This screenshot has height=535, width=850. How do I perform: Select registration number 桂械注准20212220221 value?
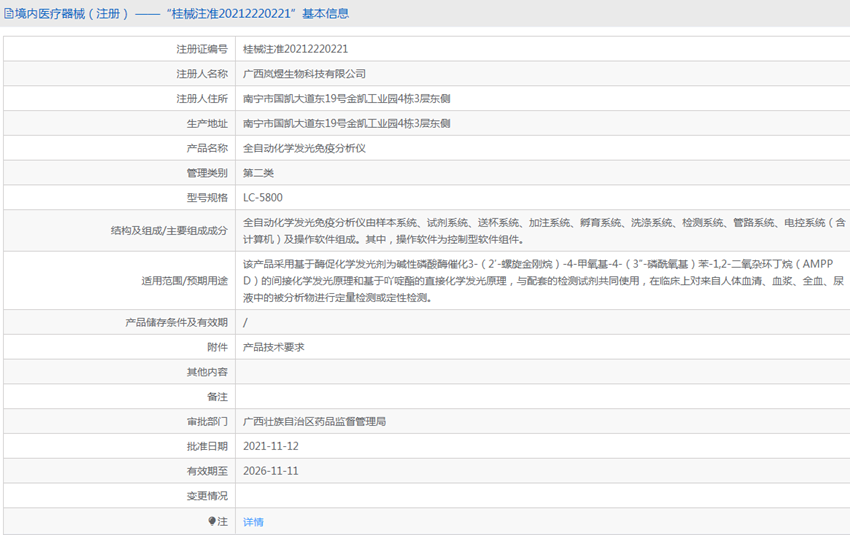[295, 49]
